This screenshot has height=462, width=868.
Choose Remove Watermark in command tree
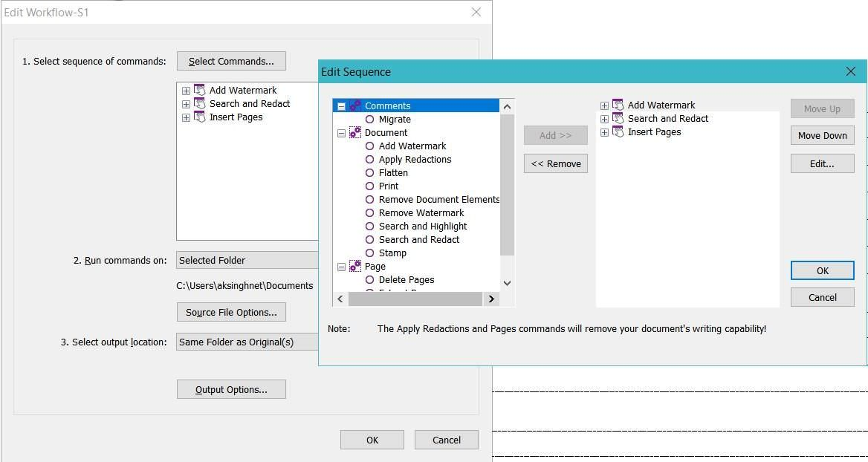421,212
